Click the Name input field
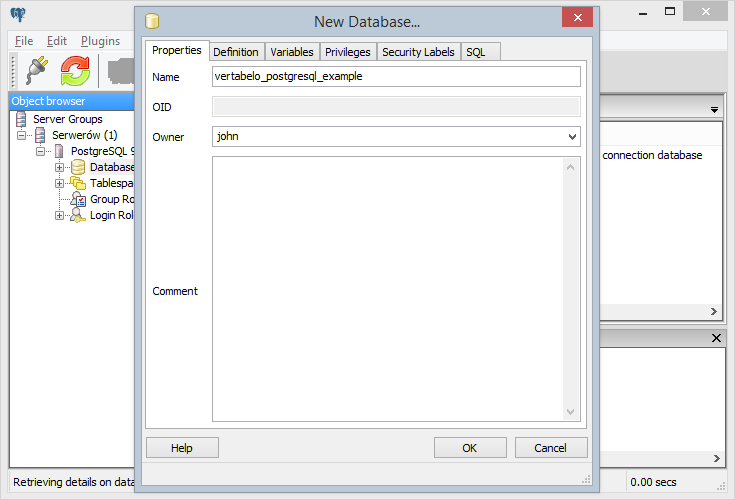This screenshot has height=500, width=735. pos(396,76)
